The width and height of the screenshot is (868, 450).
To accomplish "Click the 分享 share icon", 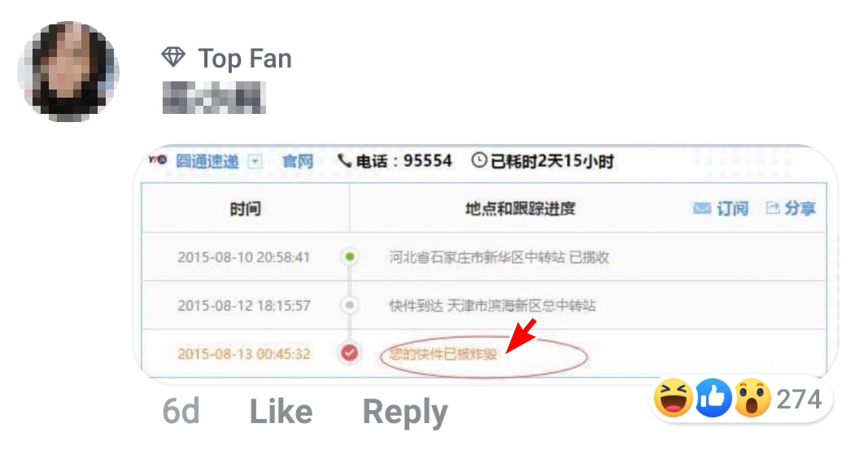I will (x=773, y=208).
